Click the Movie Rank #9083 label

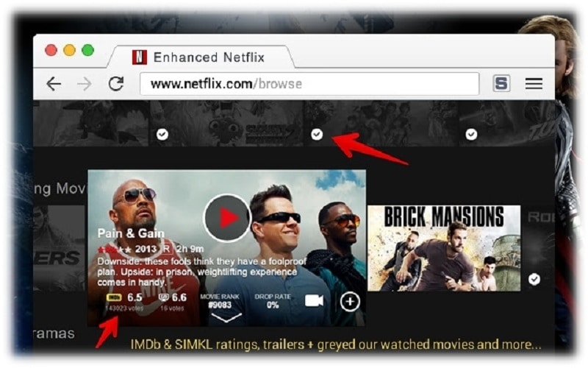click(220, 301)
